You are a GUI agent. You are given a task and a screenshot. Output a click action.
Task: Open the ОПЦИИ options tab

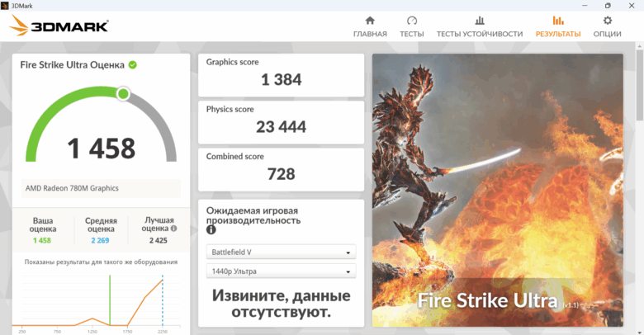point(607,27)
